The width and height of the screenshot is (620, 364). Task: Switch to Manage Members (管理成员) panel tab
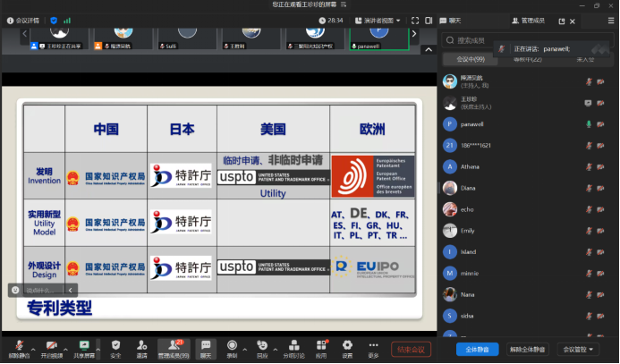pos(528,21)
